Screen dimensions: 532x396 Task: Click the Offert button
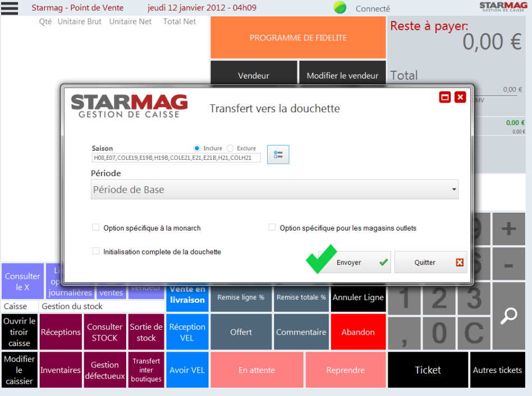coord(241,332)
